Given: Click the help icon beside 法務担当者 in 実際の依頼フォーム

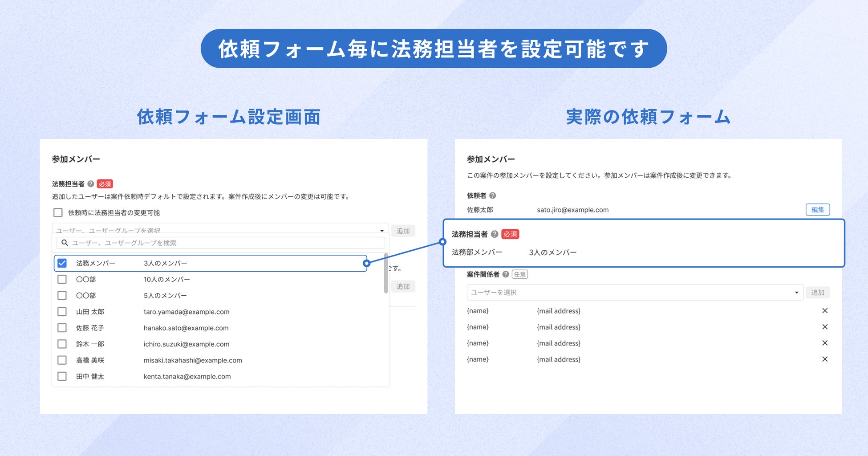Looking at the screenshot, I should tap(494, 234).
